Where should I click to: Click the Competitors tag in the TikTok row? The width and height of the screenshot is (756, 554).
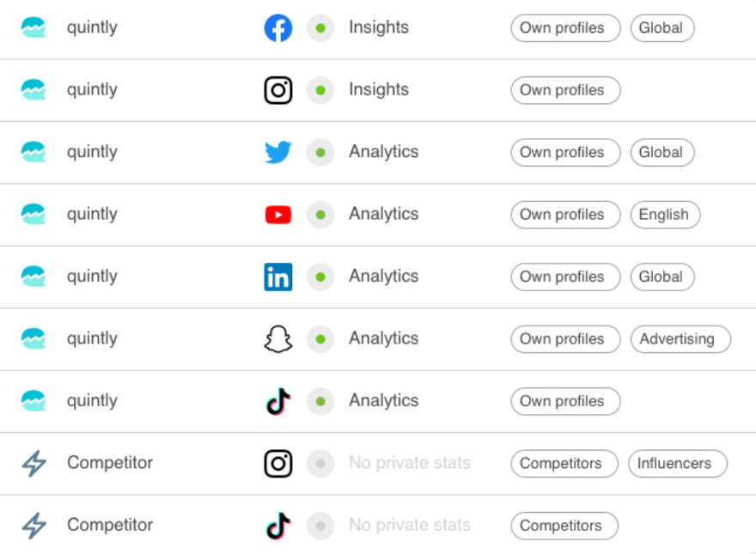coord(563,526)
